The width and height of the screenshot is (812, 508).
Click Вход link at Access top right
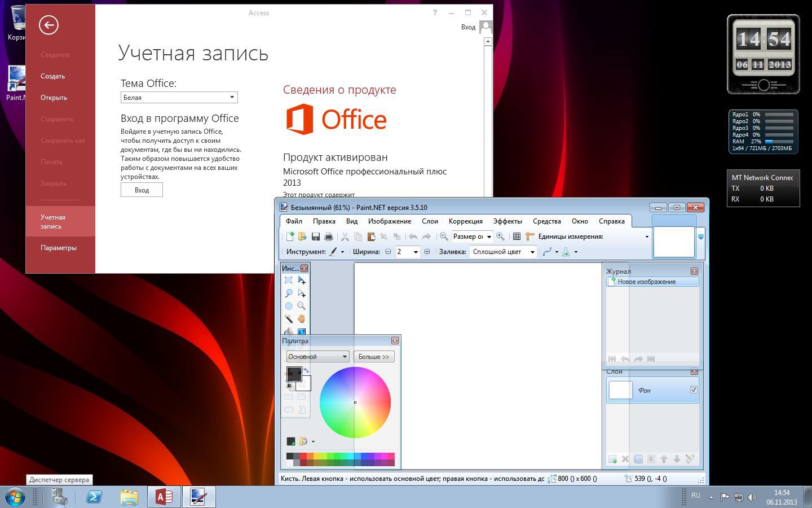pos(468,27)
